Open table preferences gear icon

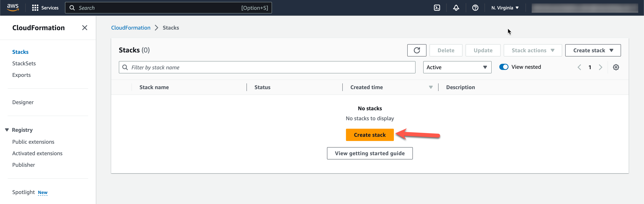616,67
